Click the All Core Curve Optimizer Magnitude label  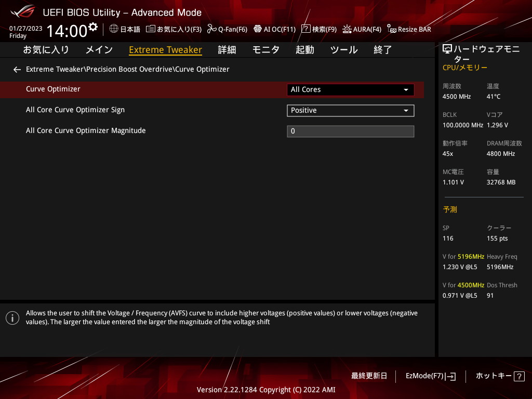(86, 130)
